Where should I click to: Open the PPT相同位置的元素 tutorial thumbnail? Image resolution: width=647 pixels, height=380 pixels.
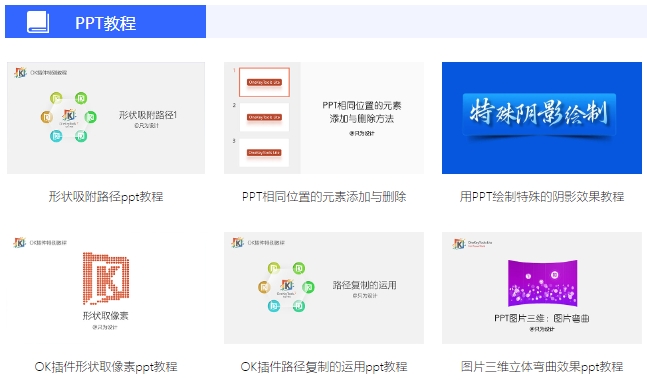coord(324,118)
